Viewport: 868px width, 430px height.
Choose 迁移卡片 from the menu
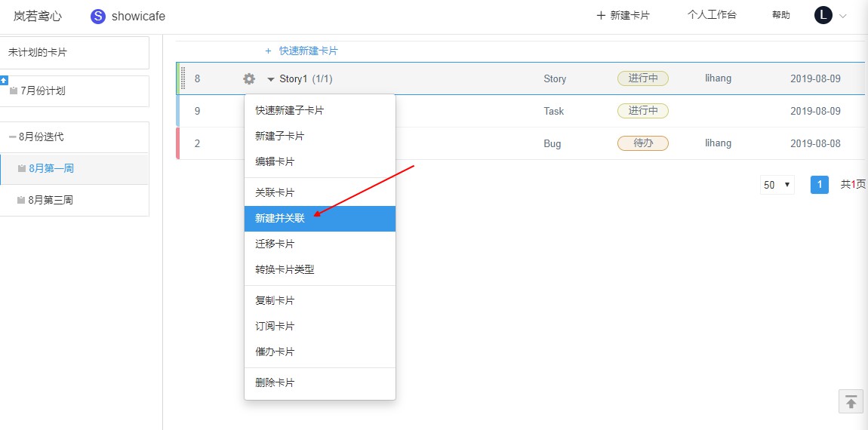coord(320,244)
